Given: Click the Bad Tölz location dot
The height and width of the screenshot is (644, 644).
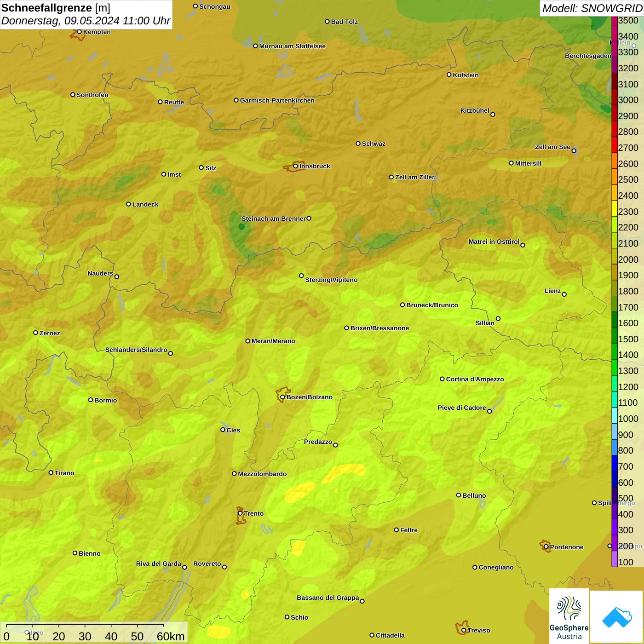Looking at the screenshot, I should point(327,21).
